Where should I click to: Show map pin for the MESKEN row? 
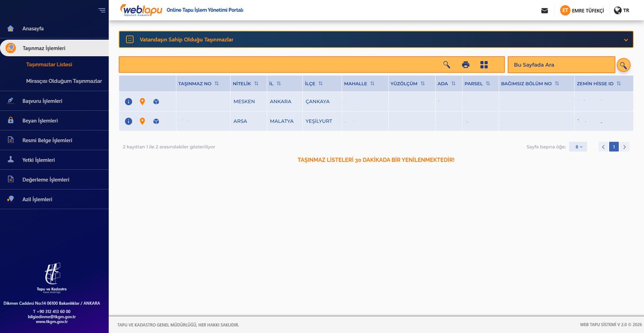tap(142, 101)
